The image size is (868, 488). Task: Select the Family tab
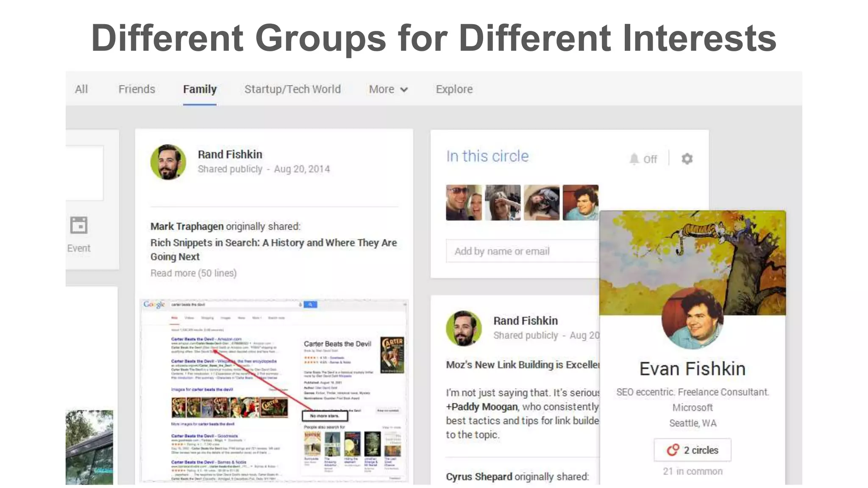(x=200, y=89)
